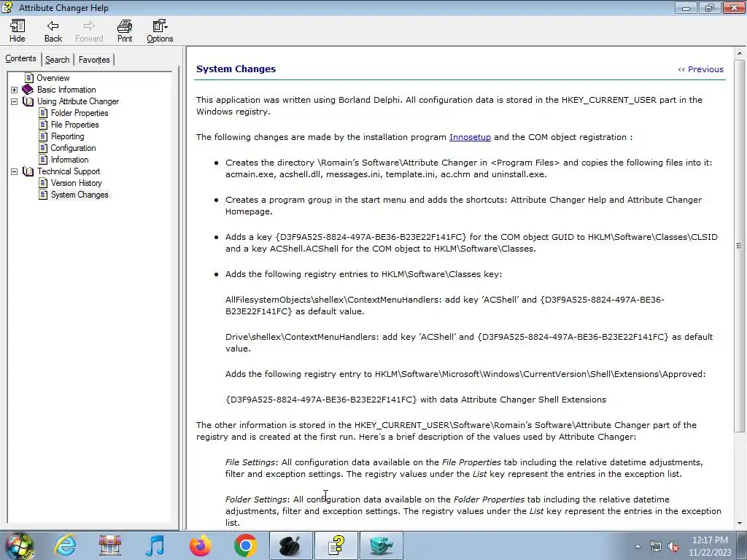Launch Internet Explorer from the taskbar
The height and width of the screenshot is (560, 747).
tap(65, 545)
